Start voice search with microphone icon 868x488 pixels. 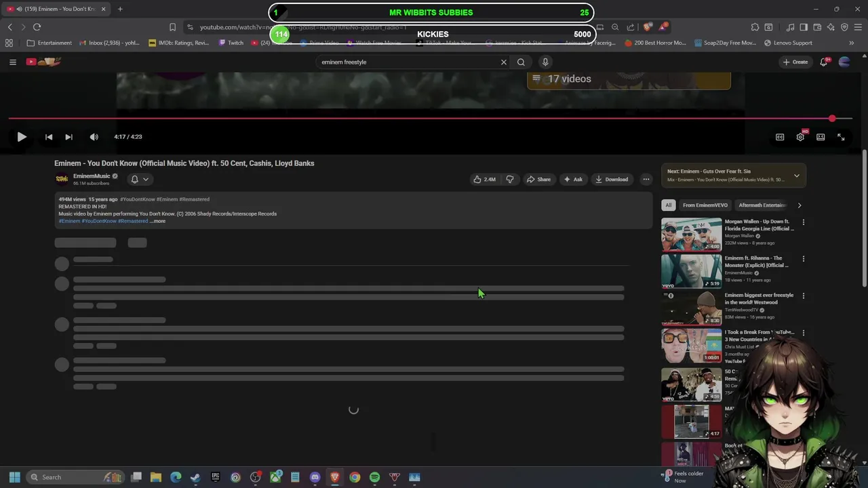(545, 62)
